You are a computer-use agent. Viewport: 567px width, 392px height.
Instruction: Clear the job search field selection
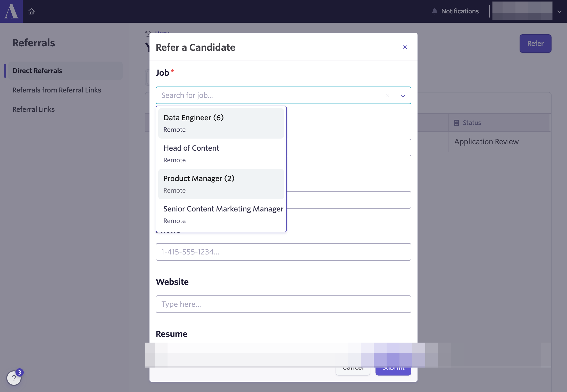(388, 96)
